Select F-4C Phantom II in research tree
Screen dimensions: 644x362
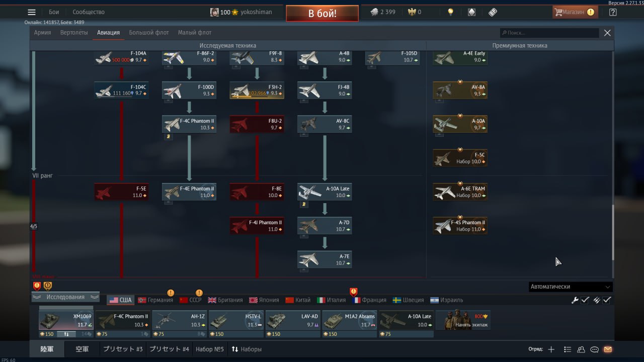(189, 124)
